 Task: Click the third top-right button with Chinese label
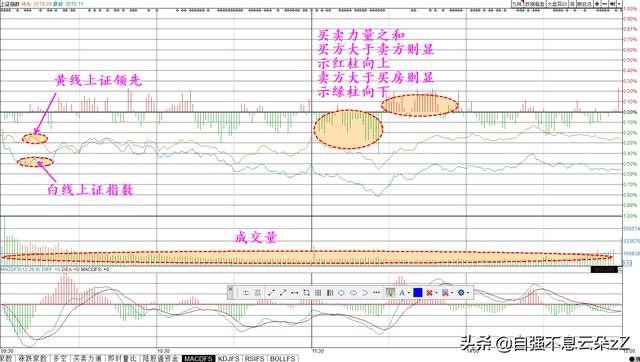point(557,4)
